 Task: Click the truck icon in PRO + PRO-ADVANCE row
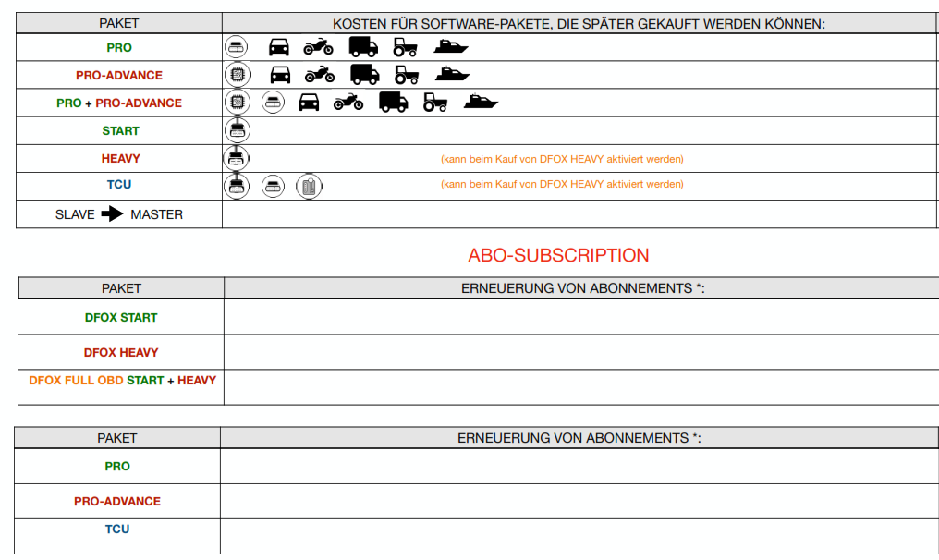pyautogui.click(x=393, y=103)
